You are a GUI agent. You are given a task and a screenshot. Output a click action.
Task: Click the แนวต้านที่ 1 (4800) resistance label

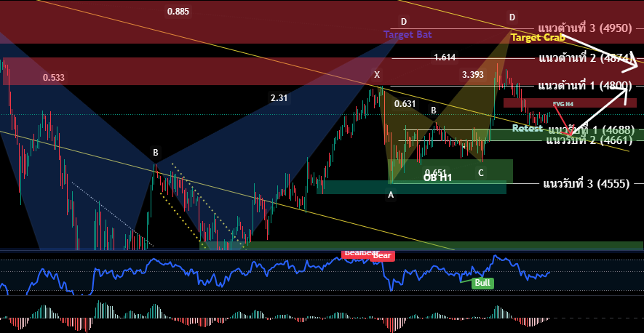pos(584,86)
